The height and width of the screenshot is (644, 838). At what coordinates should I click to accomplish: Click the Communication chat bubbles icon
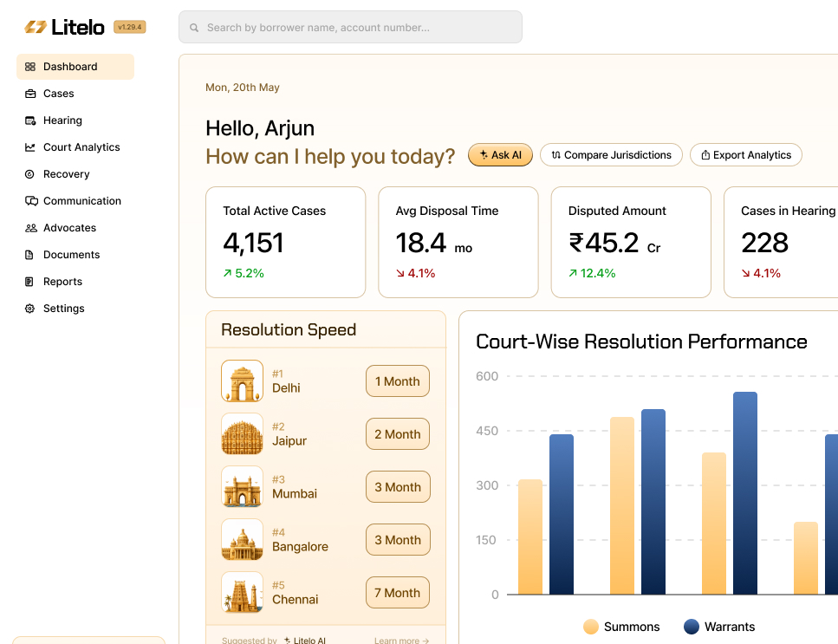tap(31, 201)
